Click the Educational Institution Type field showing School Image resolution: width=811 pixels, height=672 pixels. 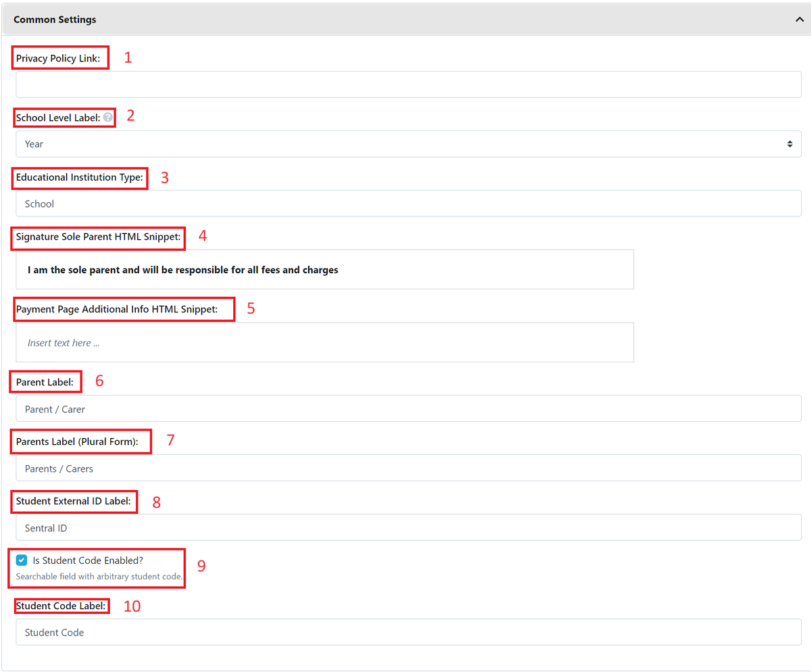click(405, 203)
